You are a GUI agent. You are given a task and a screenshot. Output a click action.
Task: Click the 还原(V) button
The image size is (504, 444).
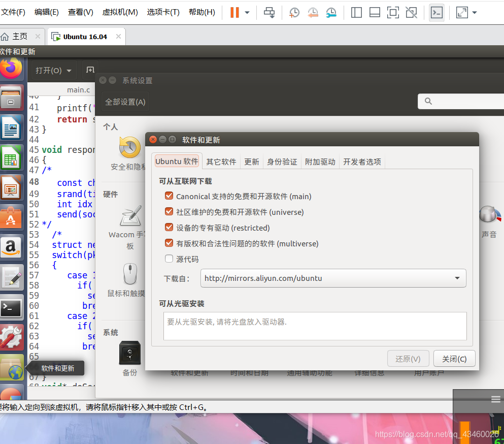408,359
